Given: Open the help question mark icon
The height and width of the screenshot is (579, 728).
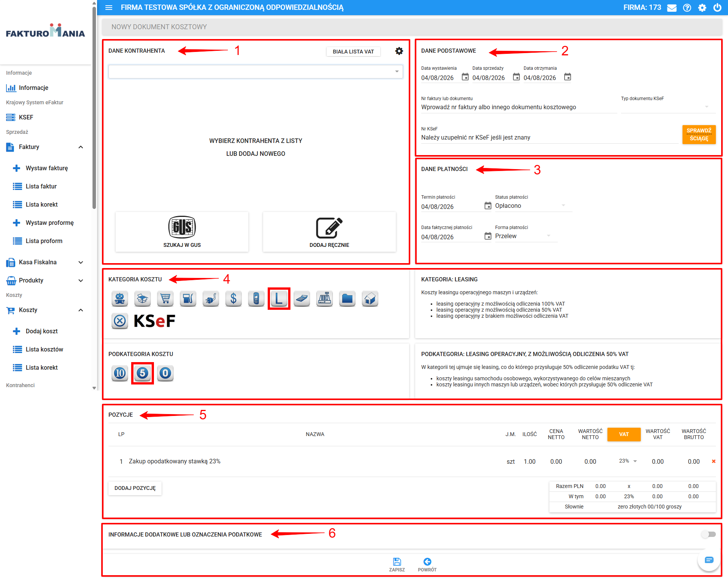Looking at the screenshot, I should [x=687, y=8].
